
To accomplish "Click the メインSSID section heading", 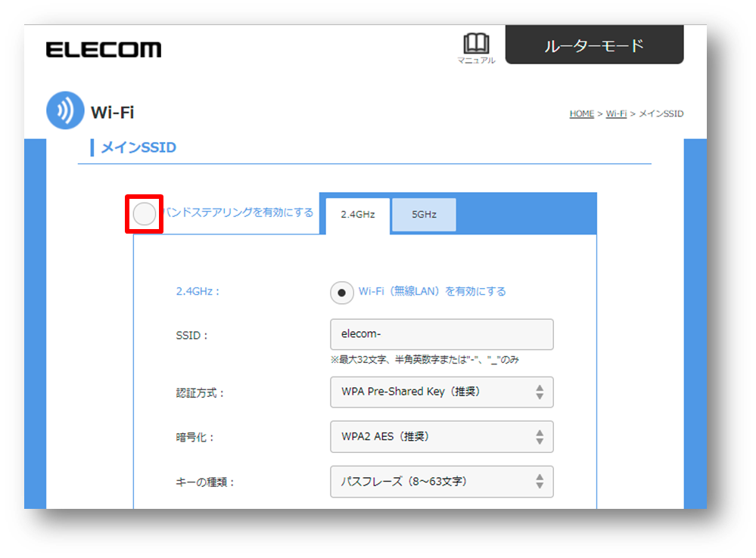I will (138, 147).
